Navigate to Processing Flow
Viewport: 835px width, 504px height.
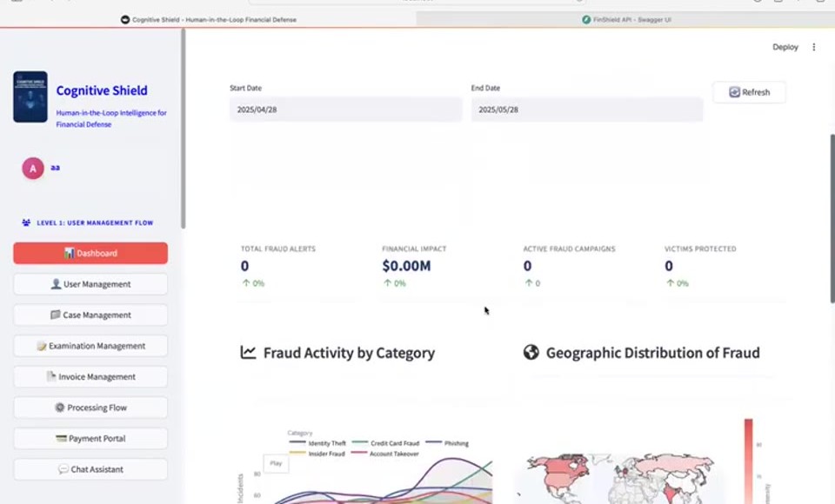click(90, 408)
